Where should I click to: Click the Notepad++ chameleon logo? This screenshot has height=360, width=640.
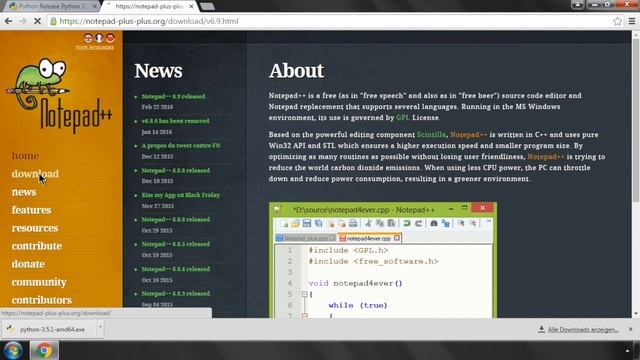tap(59, 95)
